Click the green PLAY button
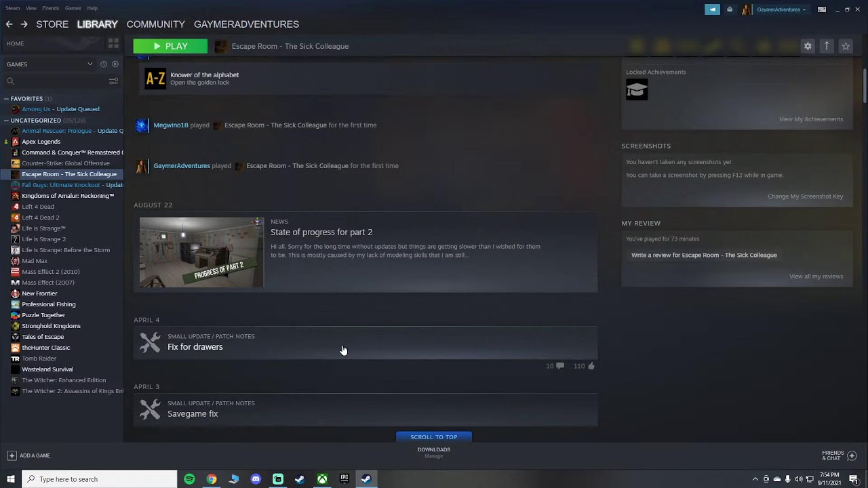 (170, 46)
